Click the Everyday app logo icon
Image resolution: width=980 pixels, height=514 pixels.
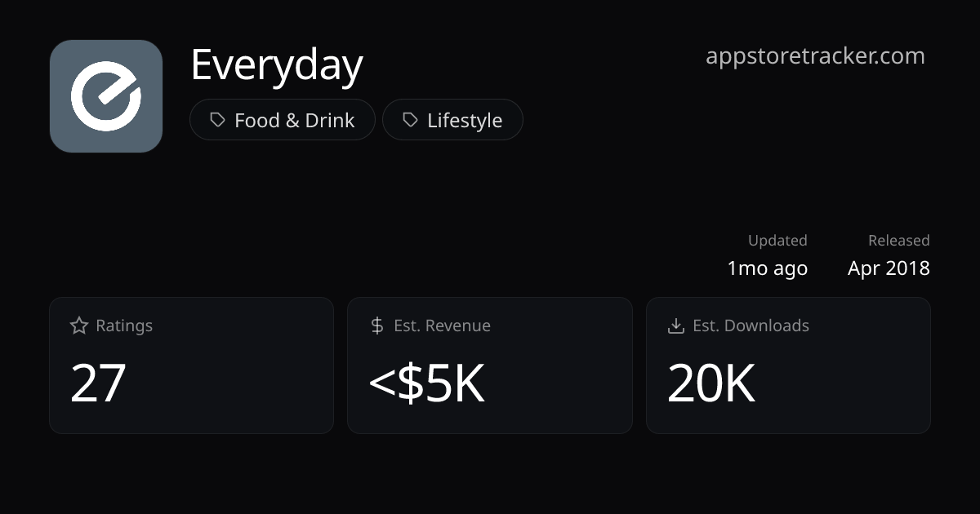[x=106, y=96]
